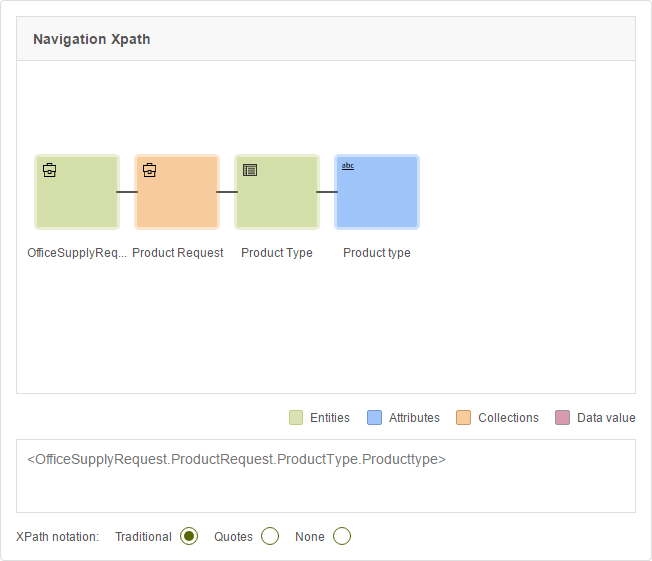Click the OfficeSupplyReq... node label

tap(77, 253)
